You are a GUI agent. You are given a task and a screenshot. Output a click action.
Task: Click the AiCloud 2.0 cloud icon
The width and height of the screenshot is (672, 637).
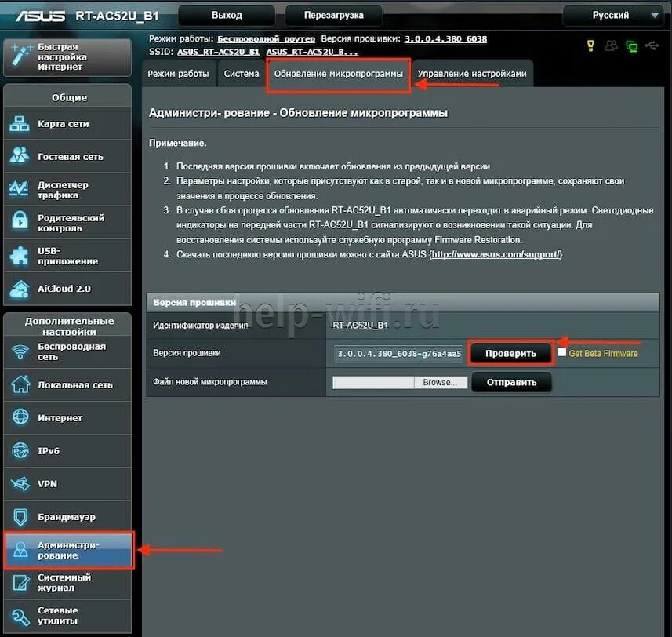pyautogui.click(x=20, y=289)
